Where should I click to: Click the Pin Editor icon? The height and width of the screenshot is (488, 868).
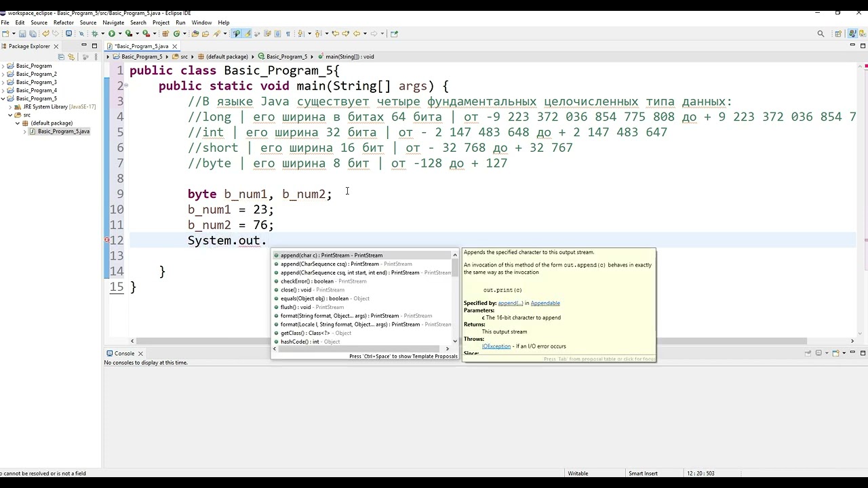(394, 33)
